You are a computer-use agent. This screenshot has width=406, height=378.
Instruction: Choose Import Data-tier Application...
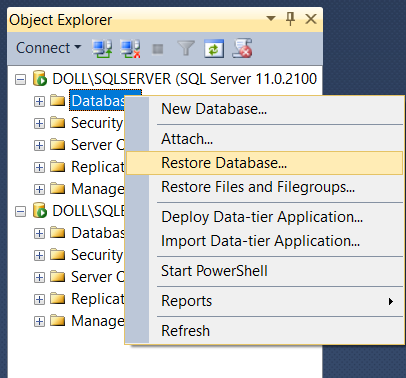coord(265,241)
